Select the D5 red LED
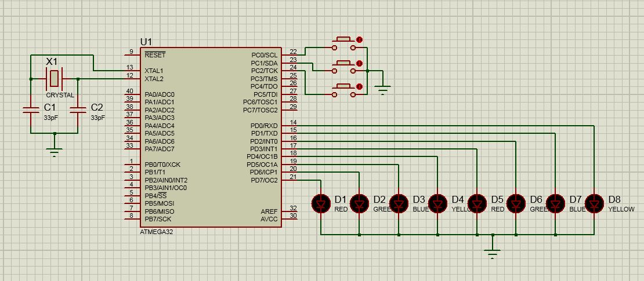The width and height of the screenshot is (644, 281). click(477, 203)
